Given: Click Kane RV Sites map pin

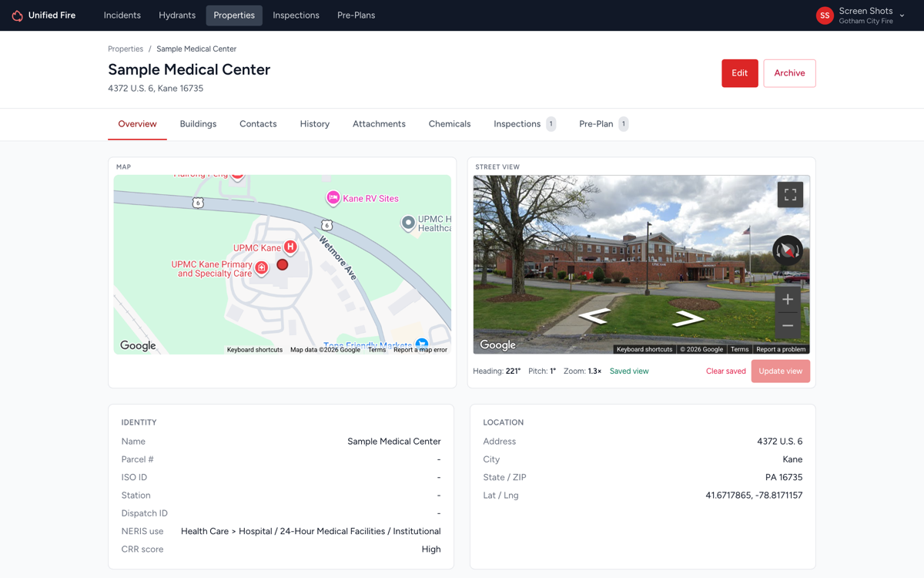Looking at the screenshot, I should (333, 198).
